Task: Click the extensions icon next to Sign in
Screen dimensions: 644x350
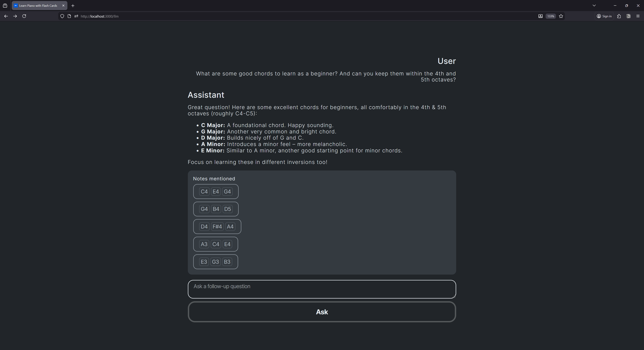Action: coord(619,16)
